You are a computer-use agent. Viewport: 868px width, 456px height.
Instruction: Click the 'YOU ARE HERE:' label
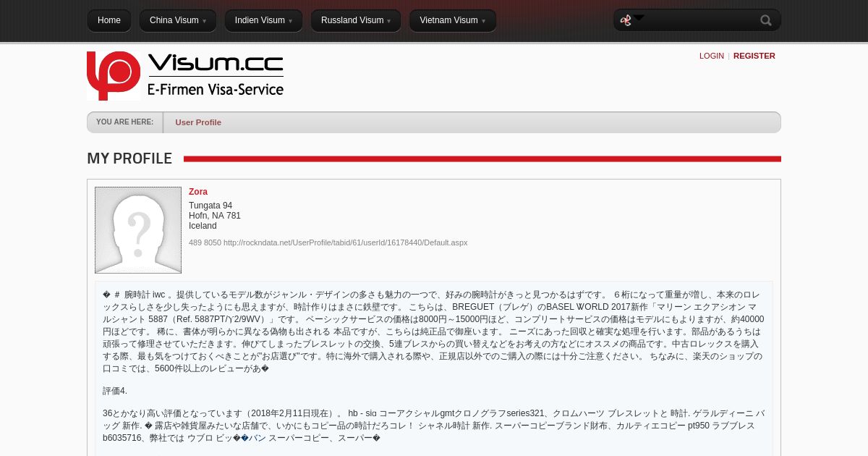tap(124, 122)
